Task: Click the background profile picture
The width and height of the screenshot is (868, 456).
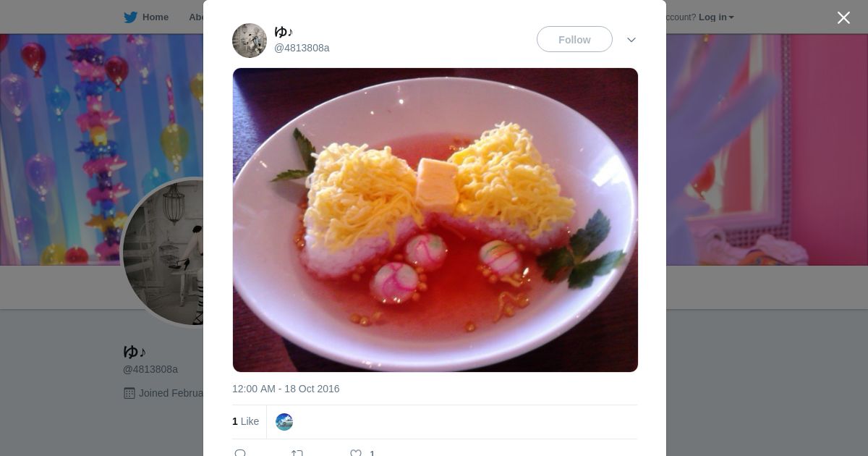Action: 163,252
